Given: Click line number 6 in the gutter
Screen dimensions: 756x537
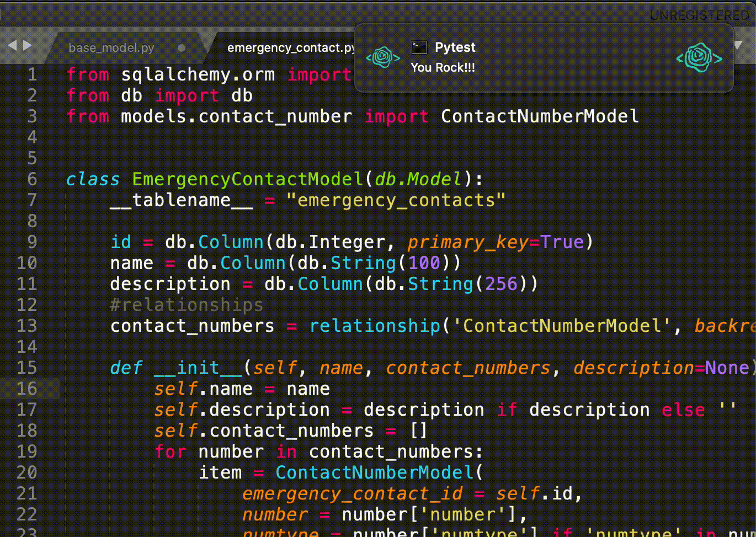Looking at the screenshot, I should click(x=32, y=179).
